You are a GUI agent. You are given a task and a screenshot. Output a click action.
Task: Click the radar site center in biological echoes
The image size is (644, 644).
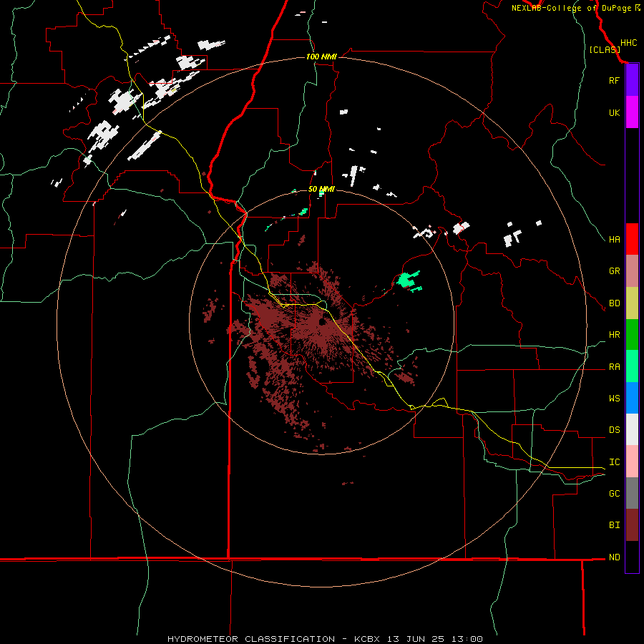321,321
